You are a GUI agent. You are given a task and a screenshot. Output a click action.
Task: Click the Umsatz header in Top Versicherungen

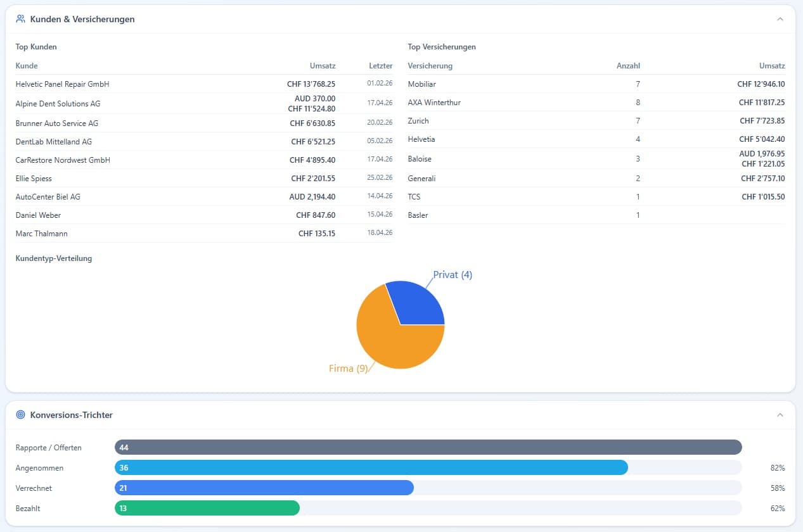771,66
